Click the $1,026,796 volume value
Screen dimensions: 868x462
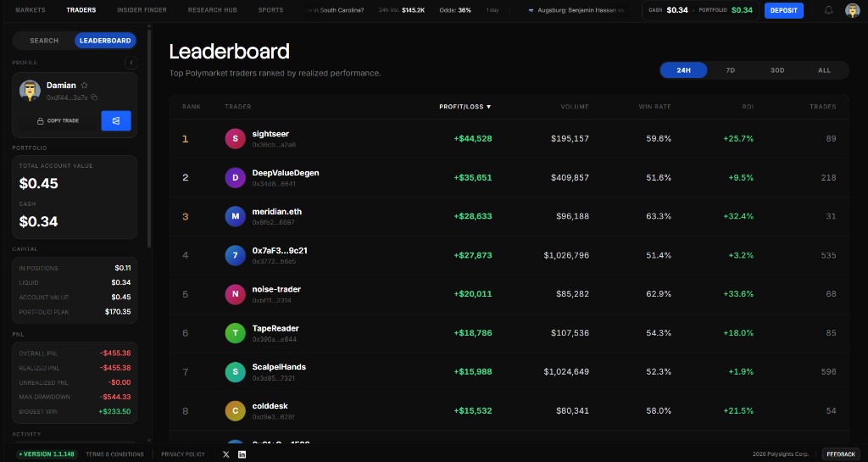click(x=566, y=256)
